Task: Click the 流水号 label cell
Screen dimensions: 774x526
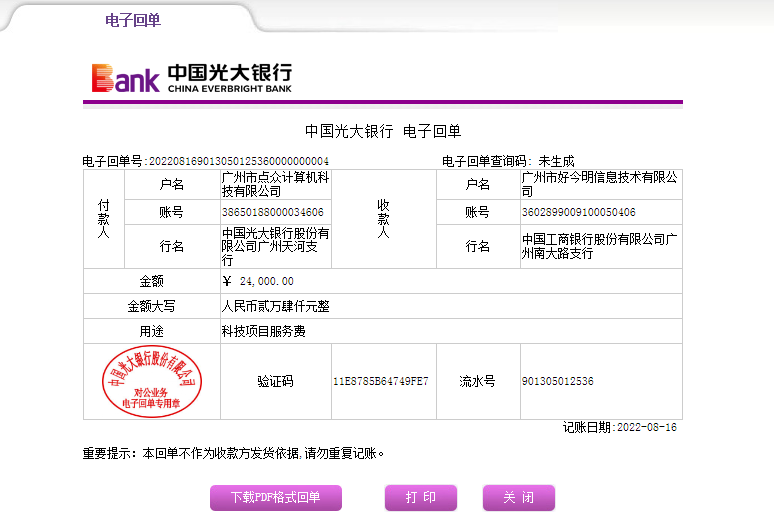Action: [478, 381]
